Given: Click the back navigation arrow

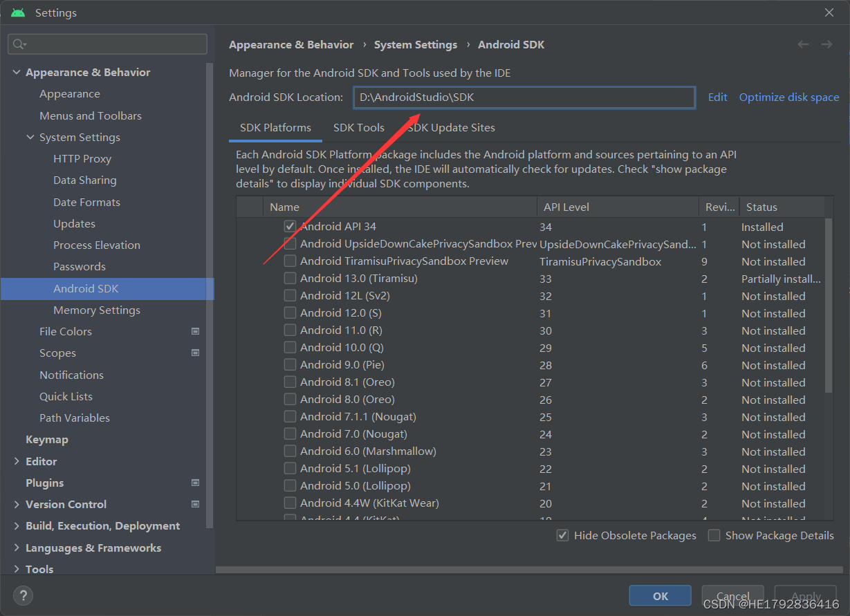Looking at the screenshot, I should pos(802,44).
